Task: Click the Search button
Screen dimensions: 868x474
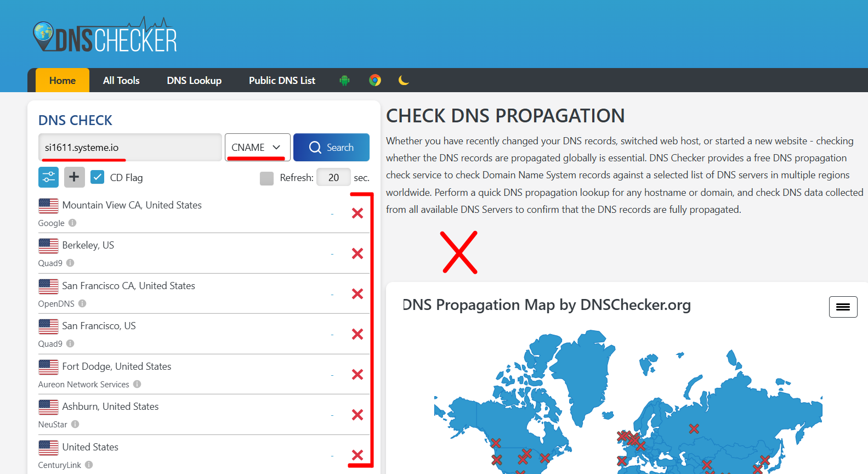Action: point(331,147)
